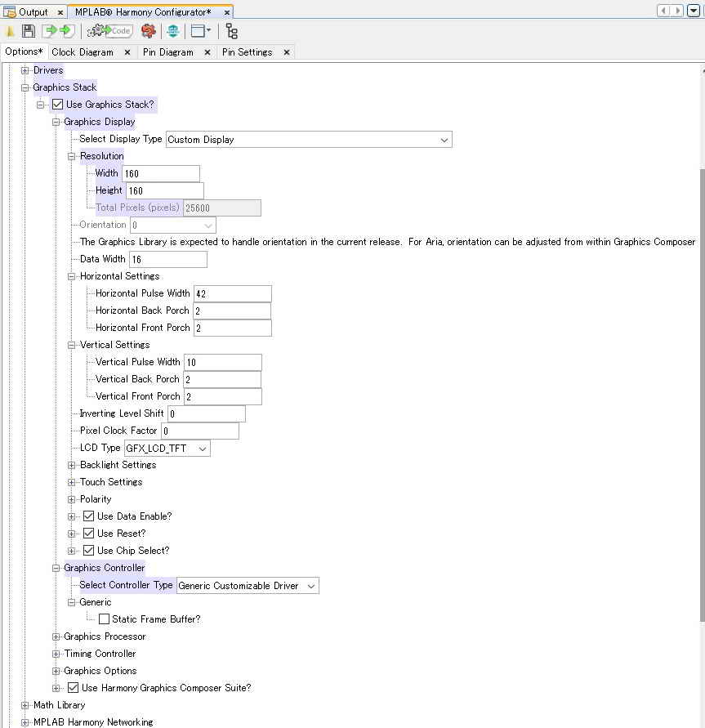Switch to the Pin Diagram tab
The height and width of the screenshot is (728, 705).
tap(168, 52)
